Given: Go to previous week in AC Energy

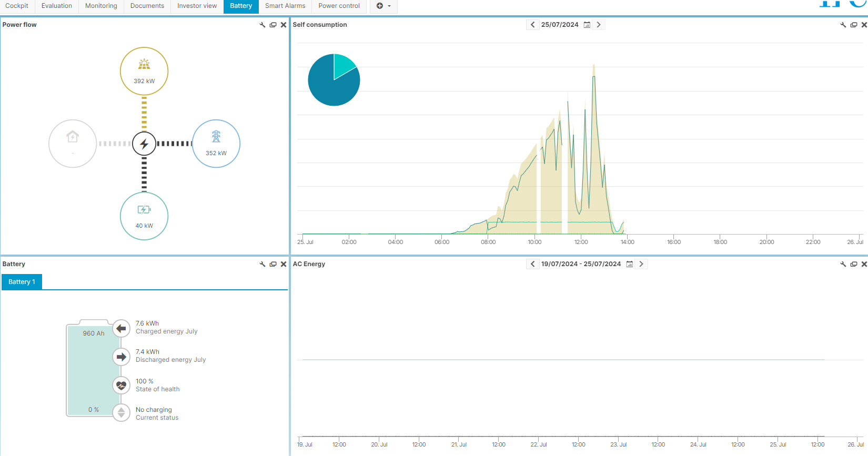Looking at the screenshot, I should 533,264.
